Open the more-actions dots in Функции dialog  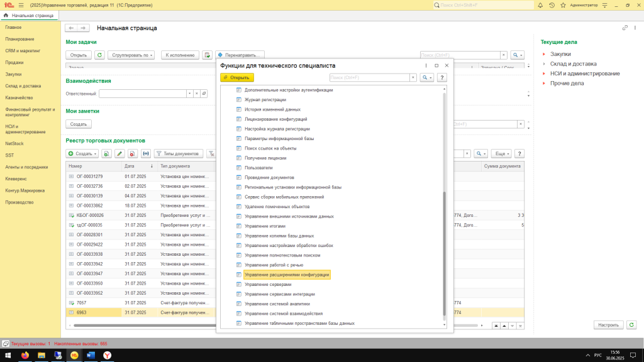426,65
